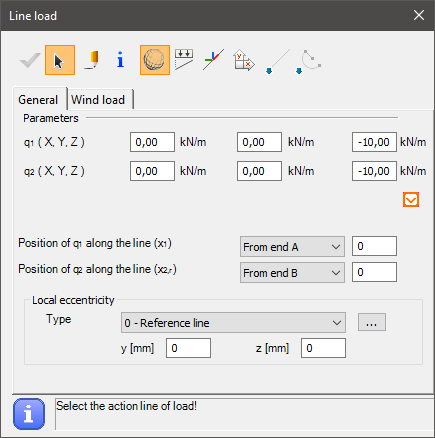Switch to the General tab
The width and height of the screenshot is (435, 438).
(38, 100)
